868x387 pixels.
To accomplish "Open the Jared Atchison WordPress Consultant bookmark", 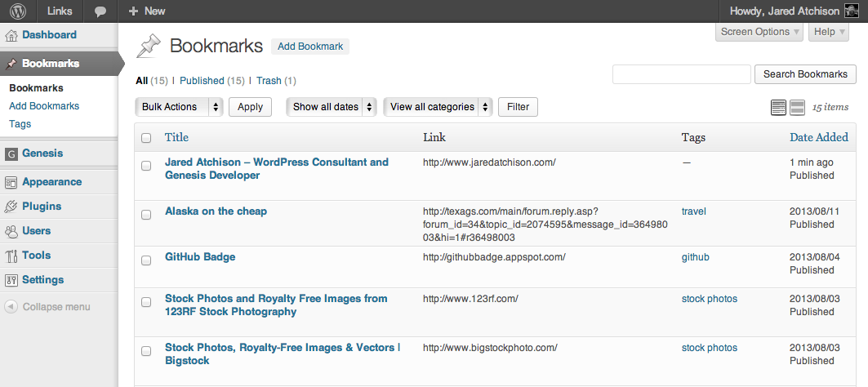I will click(x=277, y=169).
